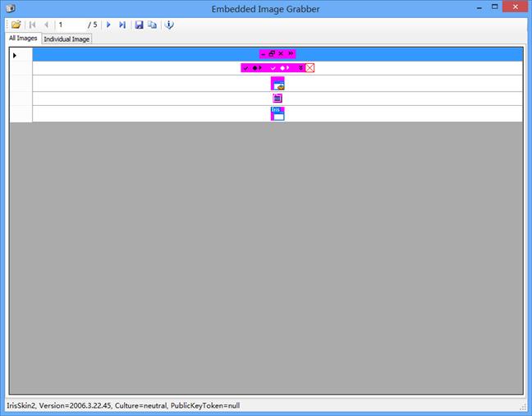Click the Open file folder icon
The height and width of the screenshot is (416, 532).
[16, 25]
